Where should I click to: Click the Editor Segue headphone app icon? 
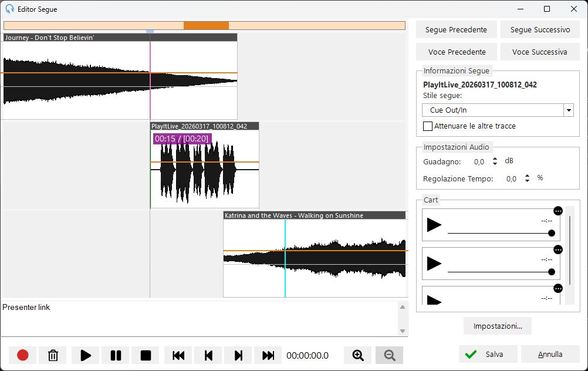[x=10, y=9]
